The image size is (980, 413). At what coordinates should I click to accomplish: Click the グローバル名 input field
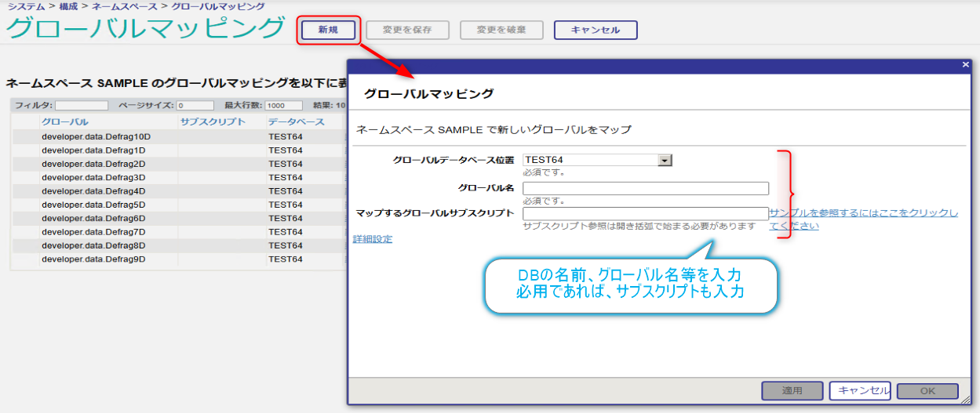tap(646, 188)
